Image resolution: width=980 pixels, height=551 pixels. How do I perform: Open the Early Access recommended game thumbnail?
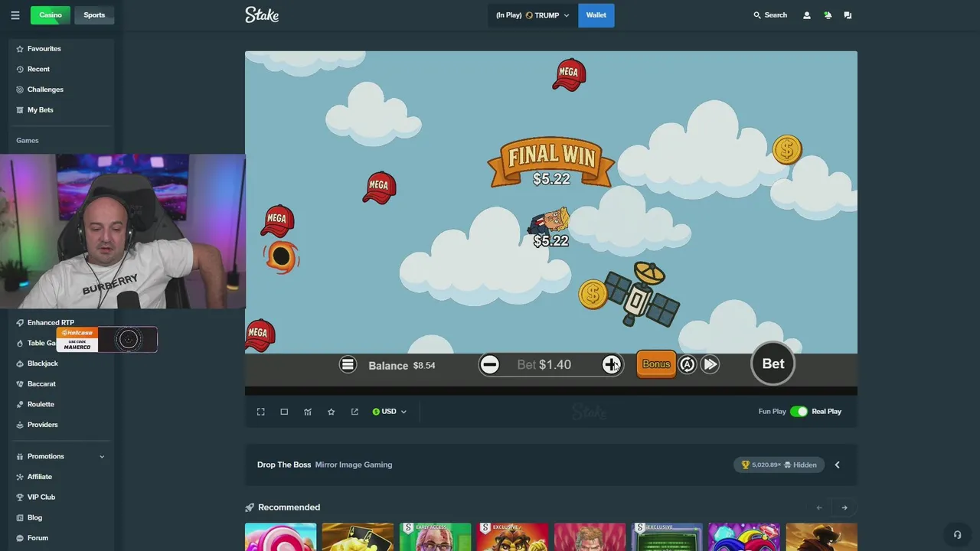point(435,537)
